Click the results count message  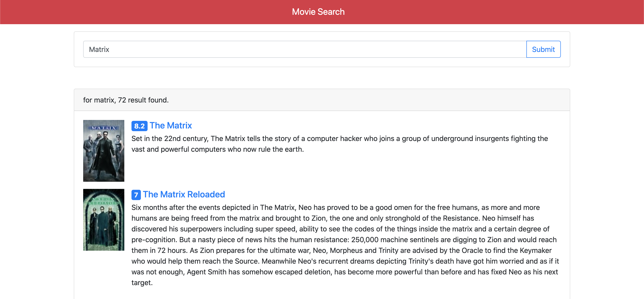(126, 100)
